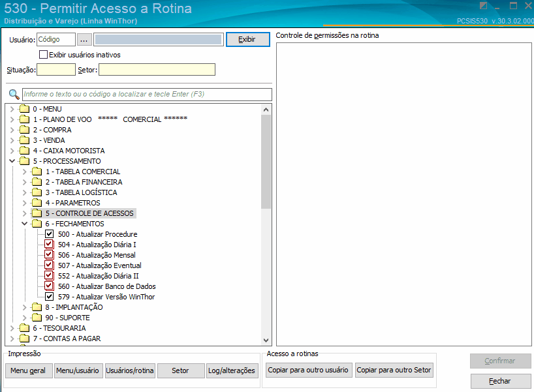Click Copiar para outro usuário
Image resolution: width=534 pixels, height=392 pixels.
click(x=309, y=370)
